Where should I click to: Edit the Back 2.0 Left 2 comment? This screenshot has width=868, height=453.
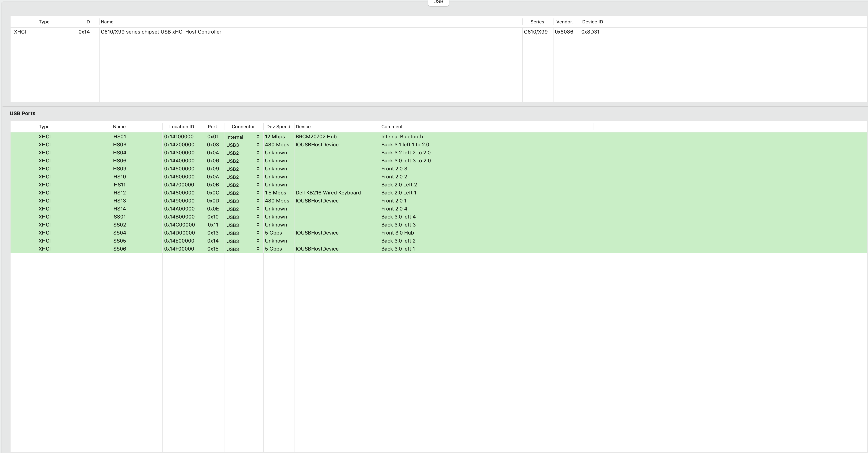pos(399,185)
